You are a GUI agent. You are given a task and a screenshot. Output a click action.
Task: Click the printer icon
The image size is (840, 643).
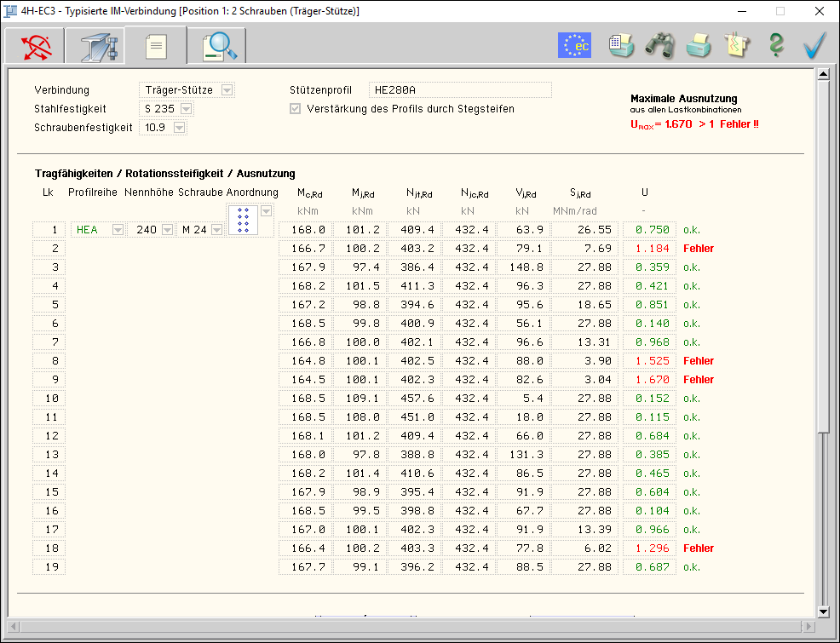pyautogui.click(x=699, y=45)
